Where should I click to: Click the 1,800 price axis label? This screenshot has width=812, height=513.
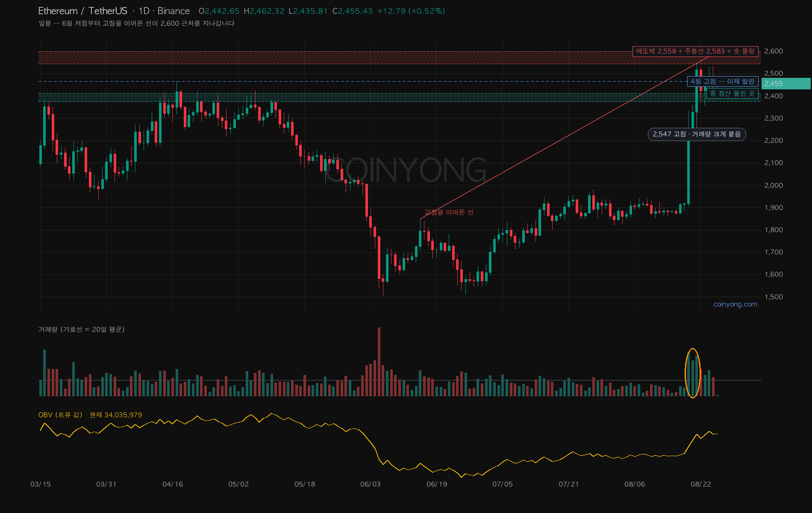(x=774, y=230)
